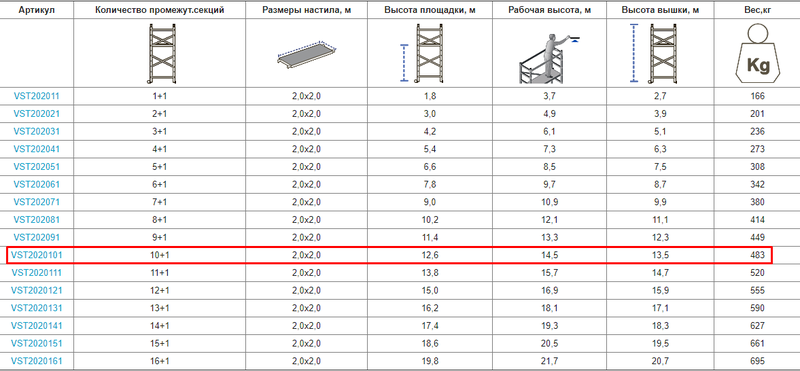Viewport: 800px width, 371px height.
Task: Open article link VST2020111
Action: tap(37, 273)
